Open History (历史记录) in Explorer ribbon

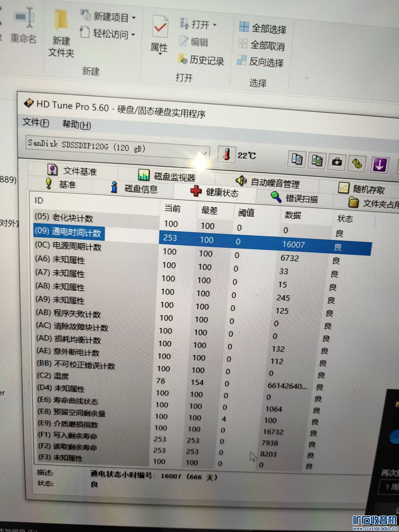point(201,60)
